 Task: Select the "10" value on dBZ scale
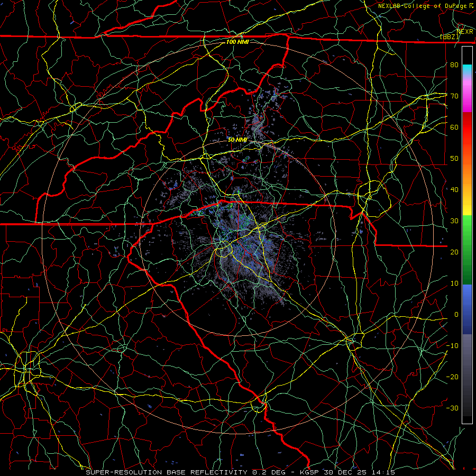pos(454,283)
